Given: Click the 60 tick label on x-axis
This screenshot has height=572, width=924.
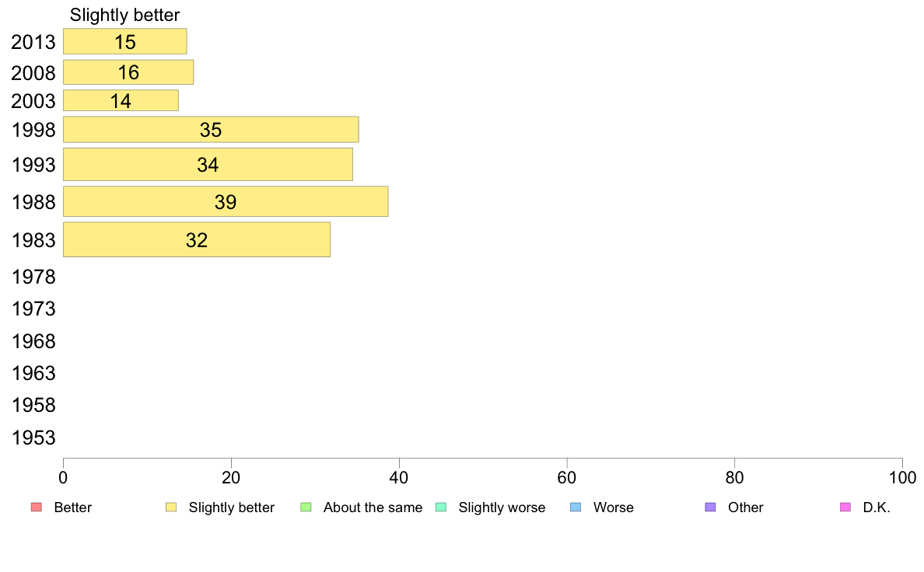Looking at the screenshot, I should pos(567,477).
